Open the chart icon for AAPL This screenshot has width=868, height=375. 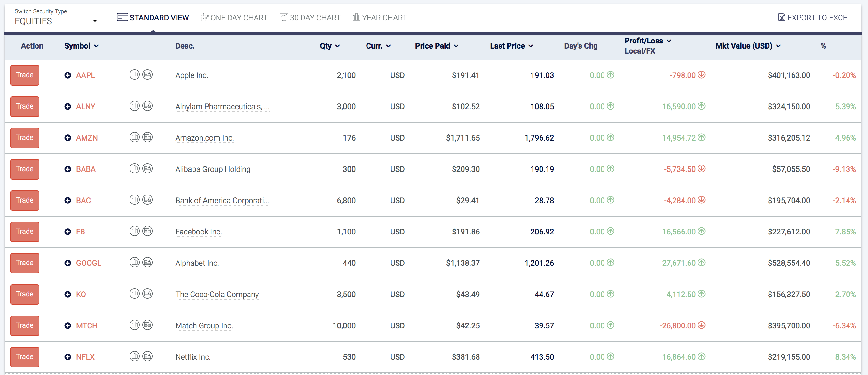tap(134, 74)
